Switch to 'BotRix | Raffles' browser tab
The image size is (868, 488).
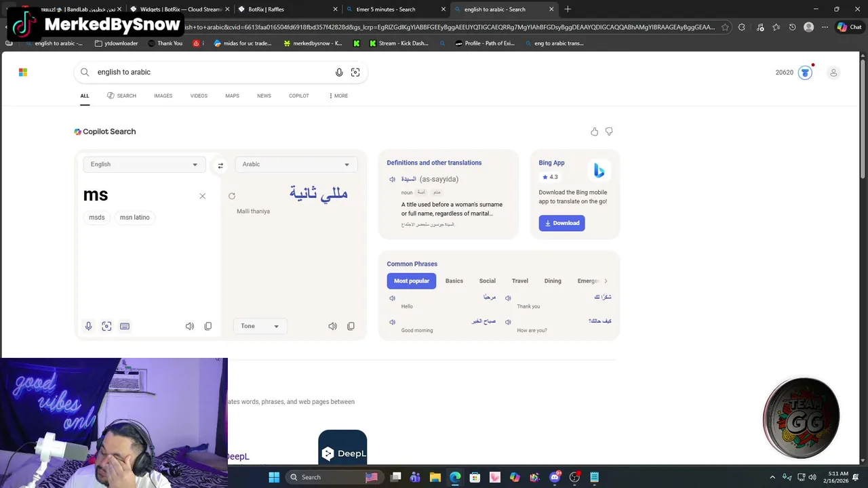(x=288, y=9)
